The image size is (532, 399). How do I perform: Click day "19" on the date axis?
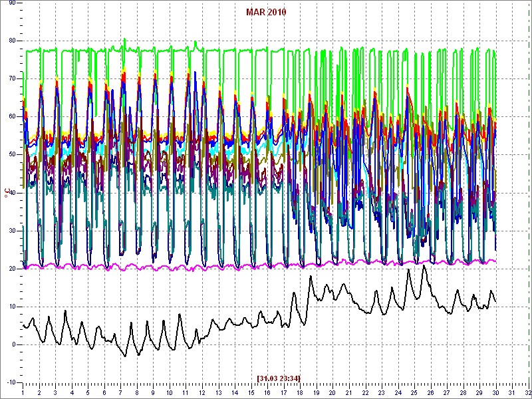(317, 392)
